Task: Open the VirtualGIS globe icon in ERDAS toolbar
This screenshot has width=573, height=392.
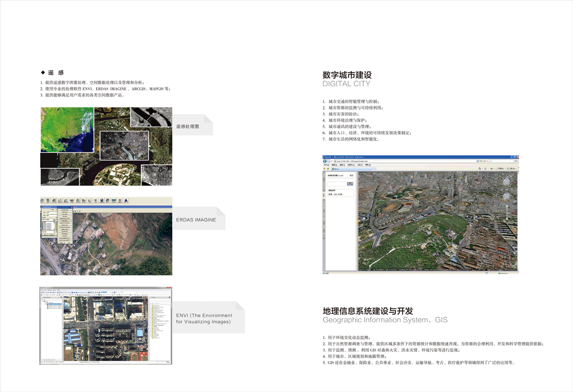Action: pos(101,201)
